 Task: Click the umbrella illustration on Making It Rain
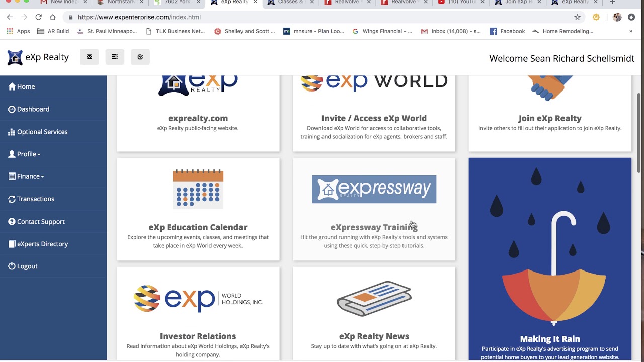[x=553, y=269]
